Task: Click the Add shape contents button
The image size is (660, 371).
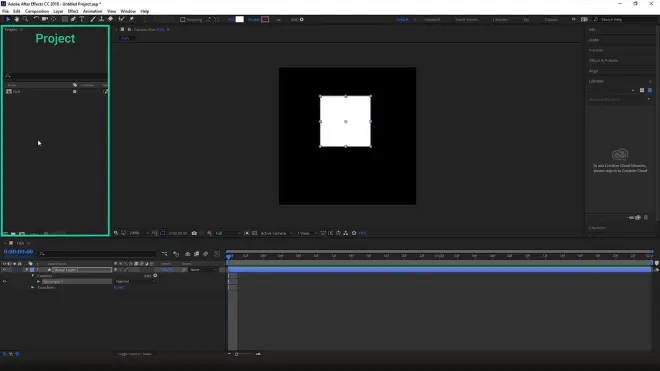Action: coord(155,275)
